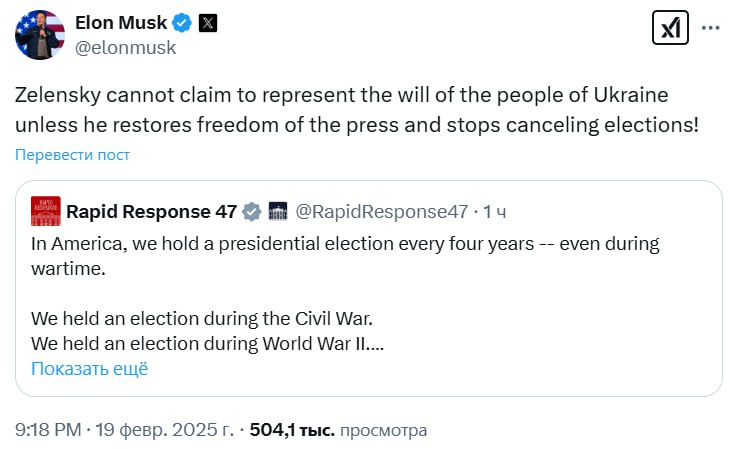Open the @RapidResponse47 handle
Screen dimensions: 742x449
tap(383, 211)
